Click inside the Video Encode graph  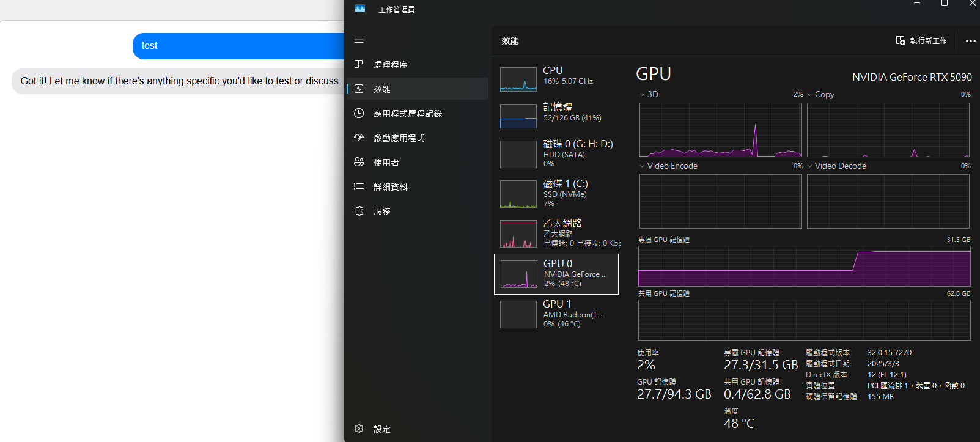pyautogui.click(x=721, y=202)
